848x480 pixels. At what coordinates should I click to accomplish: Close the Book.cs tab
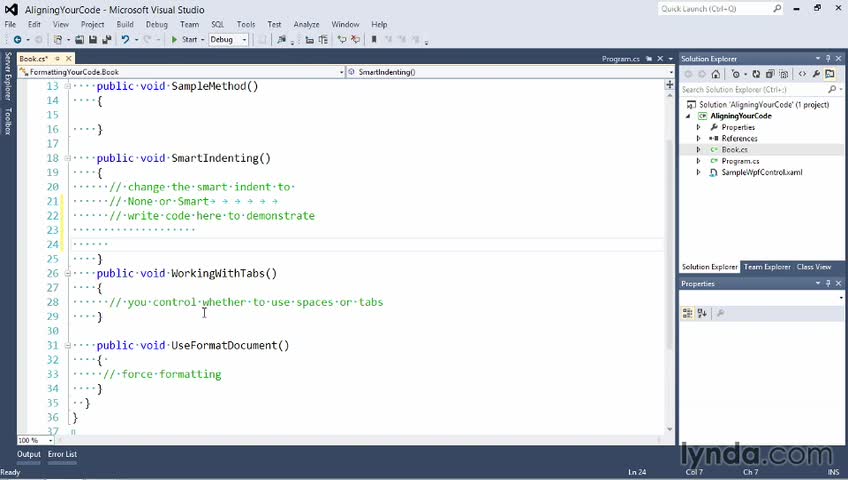tap(69, 58)
